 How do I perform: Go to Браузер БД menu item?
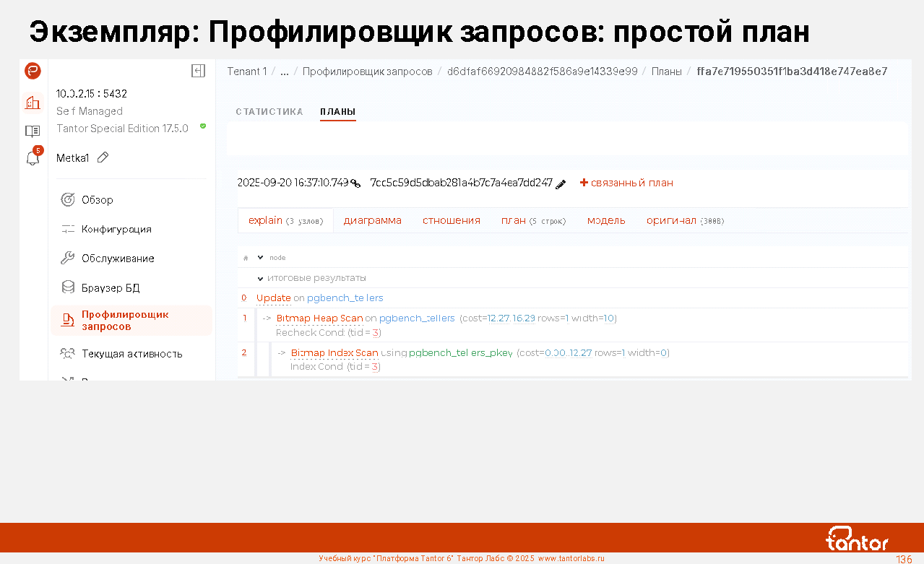(x=110, y=288)
